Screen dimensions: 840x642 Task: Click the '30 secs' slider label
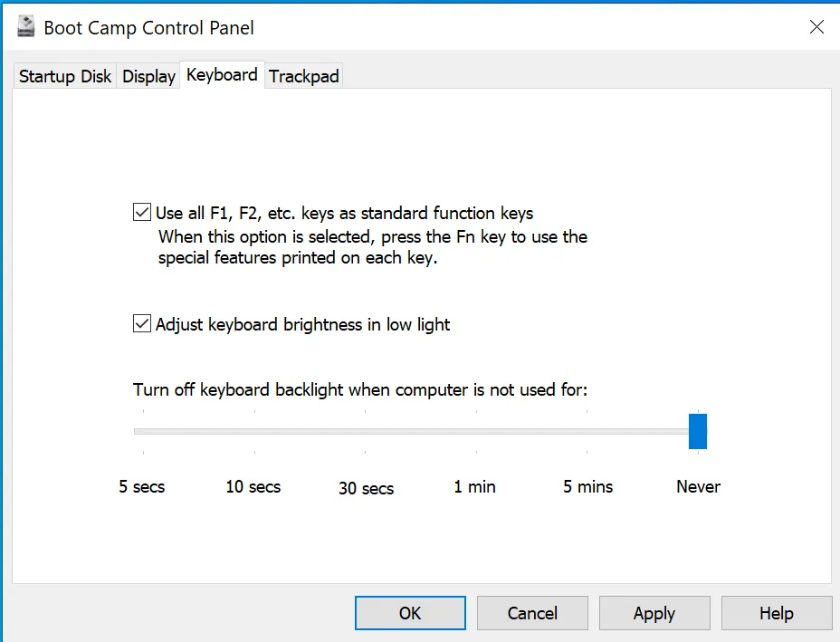[x=366, y=489]
